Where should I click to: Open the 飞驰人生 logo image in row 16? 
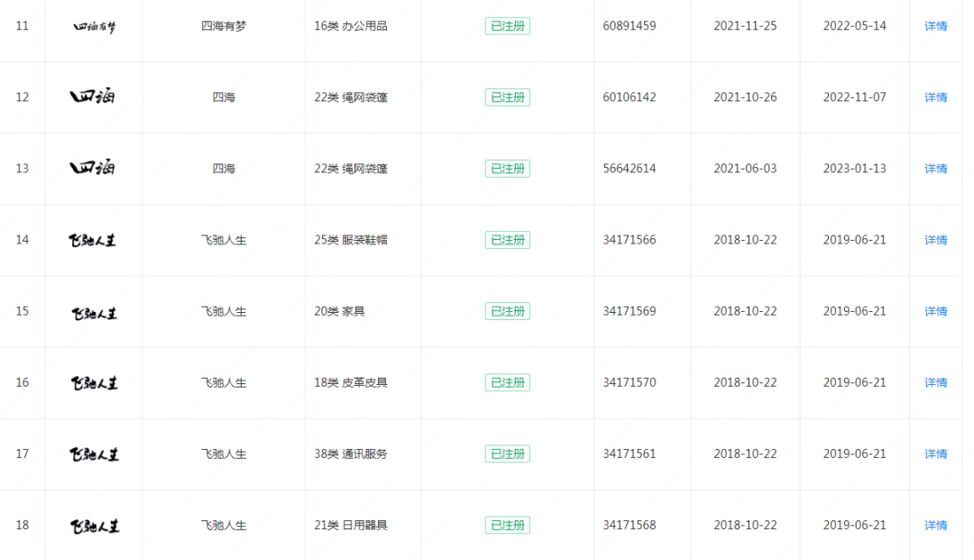[x=94, y=383]
